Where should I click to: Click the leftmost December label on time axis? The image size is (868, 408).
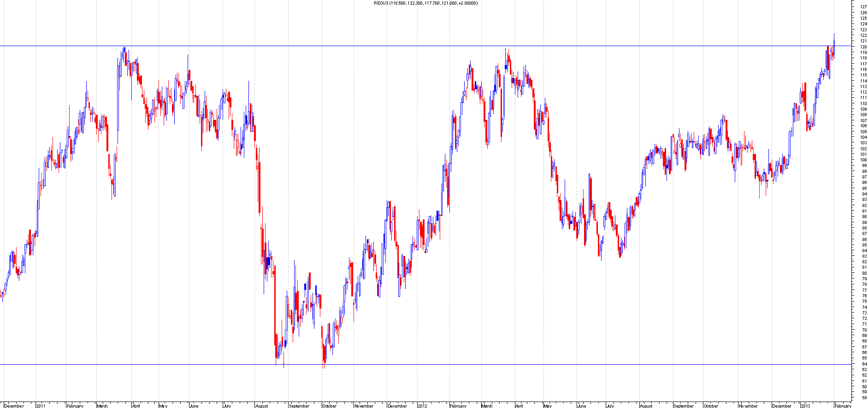click(x=14, y=406)
